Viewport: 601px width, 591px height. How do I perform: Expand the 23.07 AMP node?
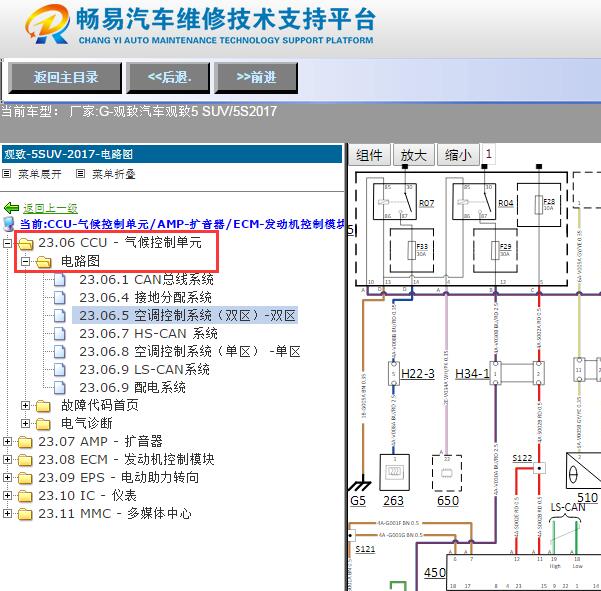coord(7,442)
